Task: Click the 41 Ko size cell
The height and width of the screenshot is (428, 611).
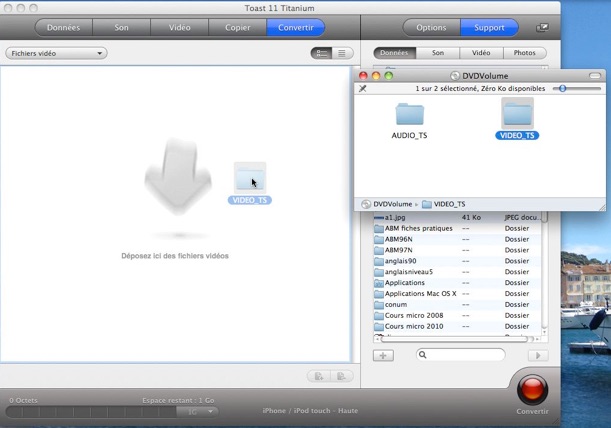Action: (471, 218)
